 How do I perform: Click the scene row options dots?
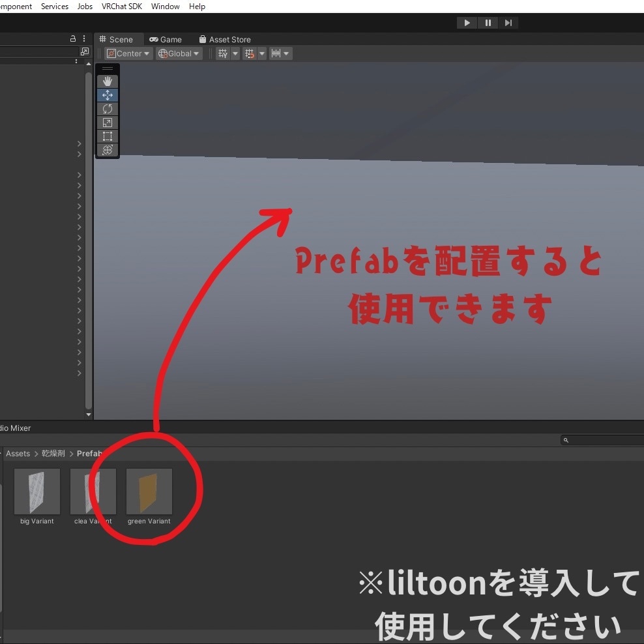pyautogui.click(x=76, y=61)
